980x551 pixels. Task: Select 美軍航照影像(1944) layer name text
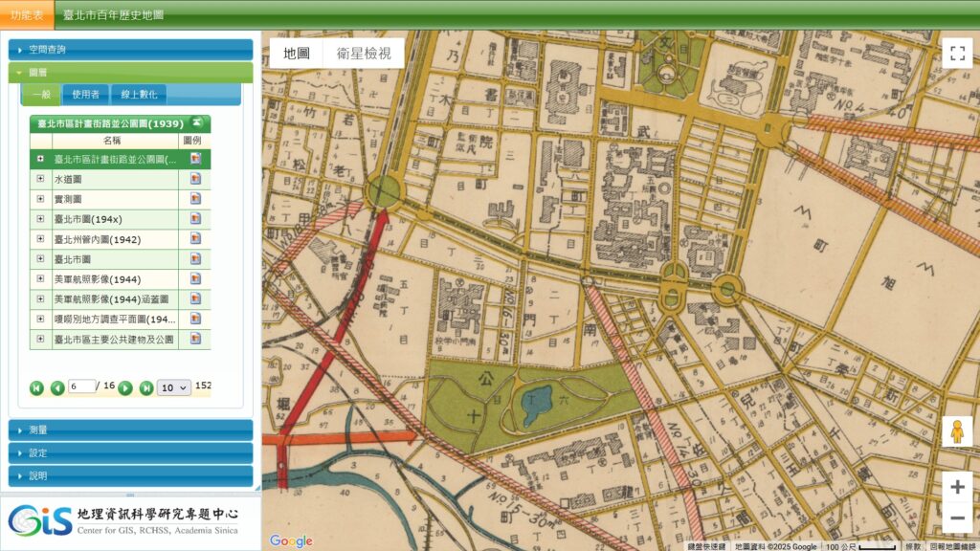tap(98, 279)
